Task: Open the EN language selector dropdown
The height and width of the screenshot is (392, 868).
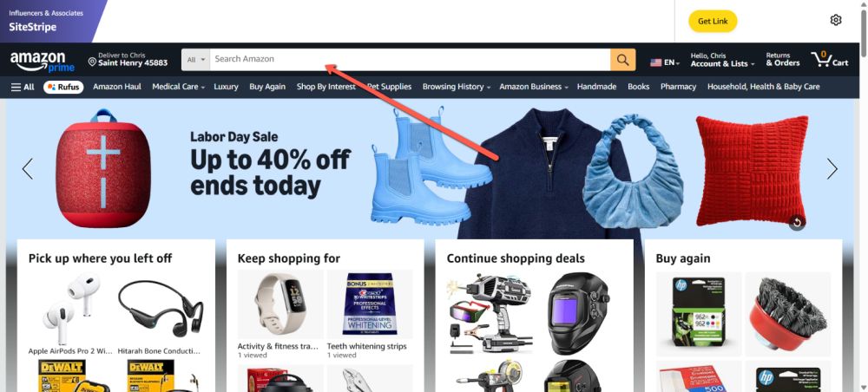Action: coord(665,62)
